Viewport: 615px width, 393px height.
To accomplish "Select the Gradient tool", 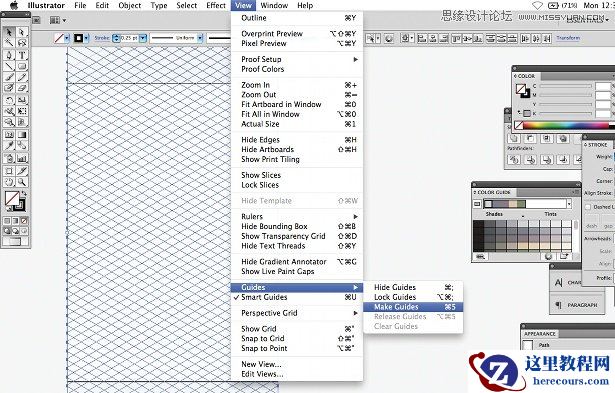I will [x=22, y=135].
